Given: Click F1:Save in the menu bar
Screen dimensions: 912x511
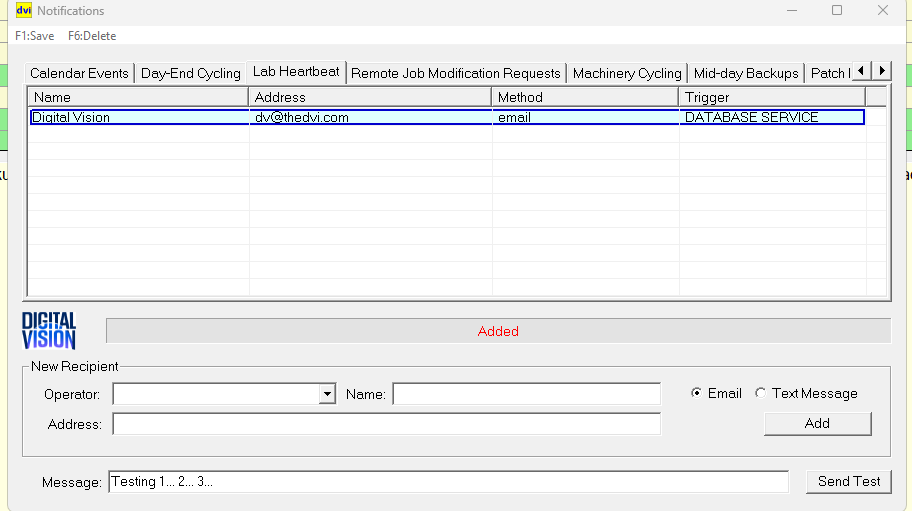Looking at the screenshot, I should coord(35,36).
